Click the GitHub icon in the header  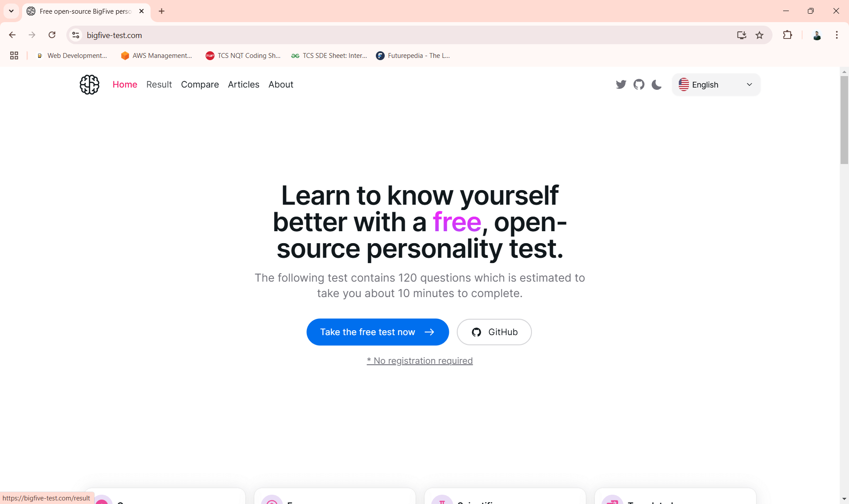(x=639, y=84)
